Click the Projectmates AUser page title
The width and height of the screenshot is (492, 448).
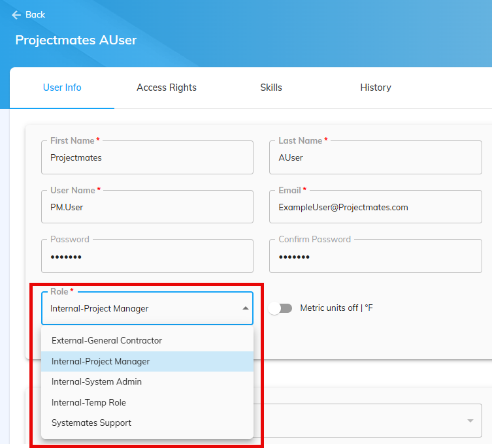tap(76, 40)
